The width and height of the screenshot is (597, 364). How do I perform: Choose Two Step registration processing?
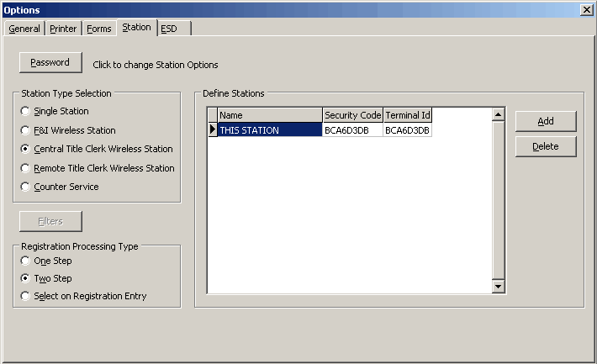[x=46, y=278]
